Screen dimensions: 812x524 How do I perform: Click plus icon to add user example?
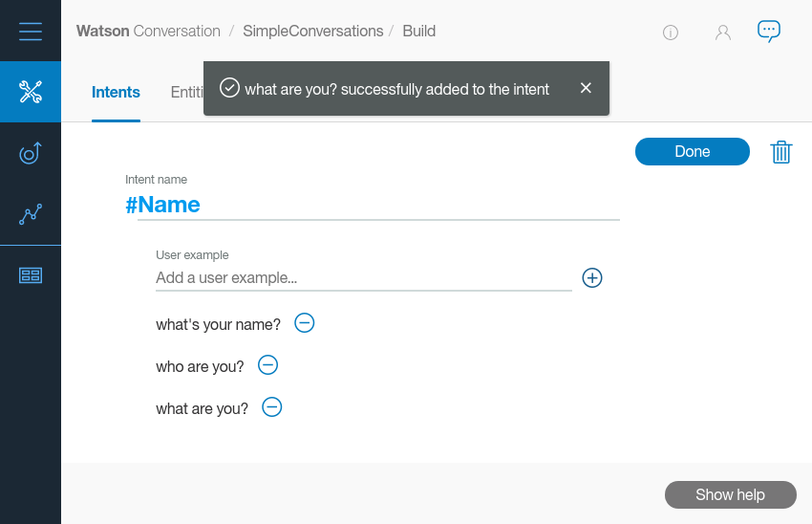point(592,278)
